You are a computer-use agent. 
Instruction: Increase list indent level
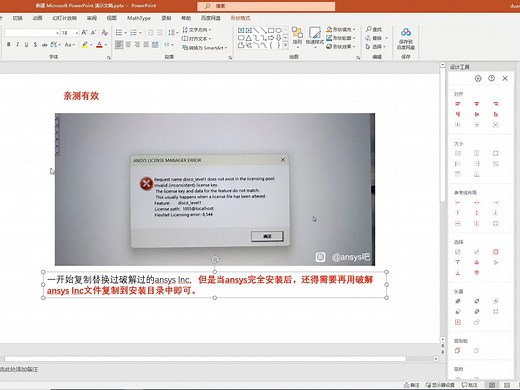click(160, 33)
